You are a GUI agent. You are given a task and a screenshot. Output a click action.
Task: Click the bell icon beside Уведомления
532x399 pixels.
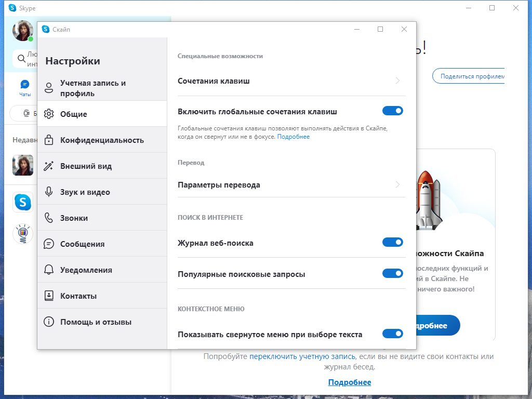tap(49, 270)
